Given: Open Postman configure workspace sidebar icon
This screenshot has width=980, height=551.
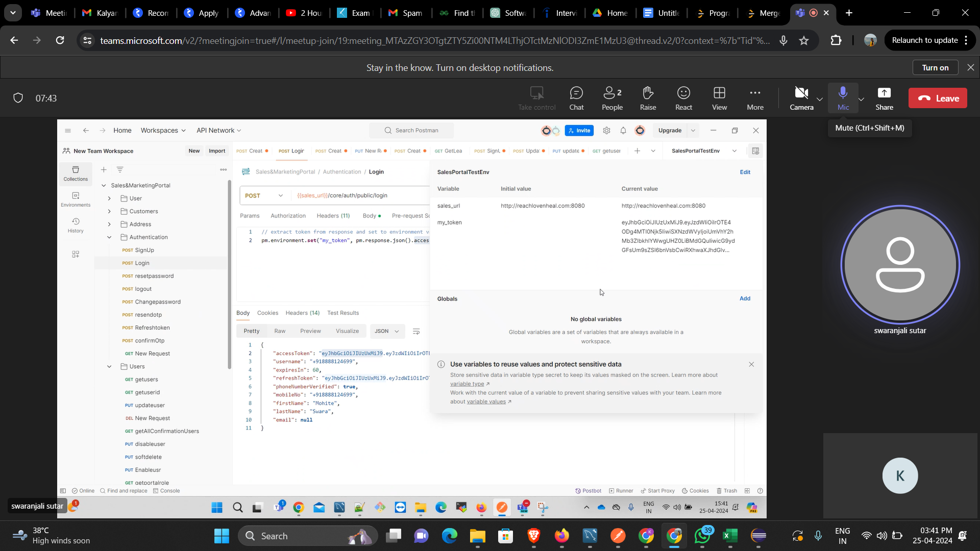Looking at the screenshot, I should 76,254.
